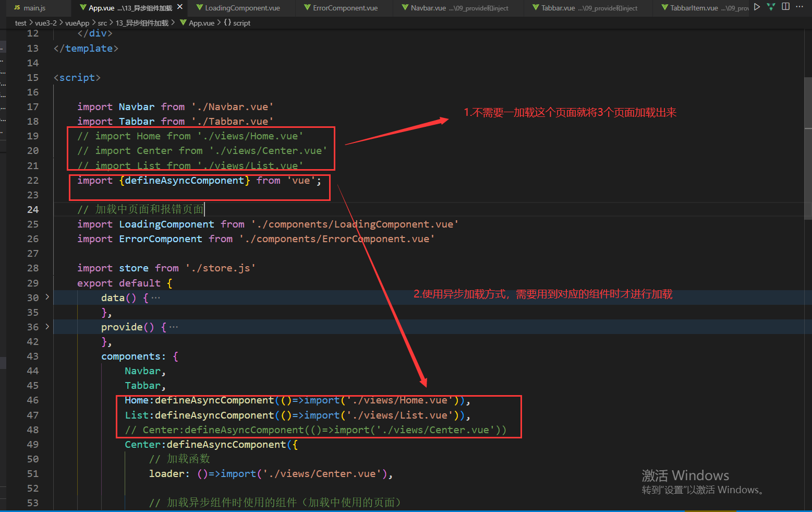
Task: Expand the folded provide() block at line 36
Action: click(47, 327)
